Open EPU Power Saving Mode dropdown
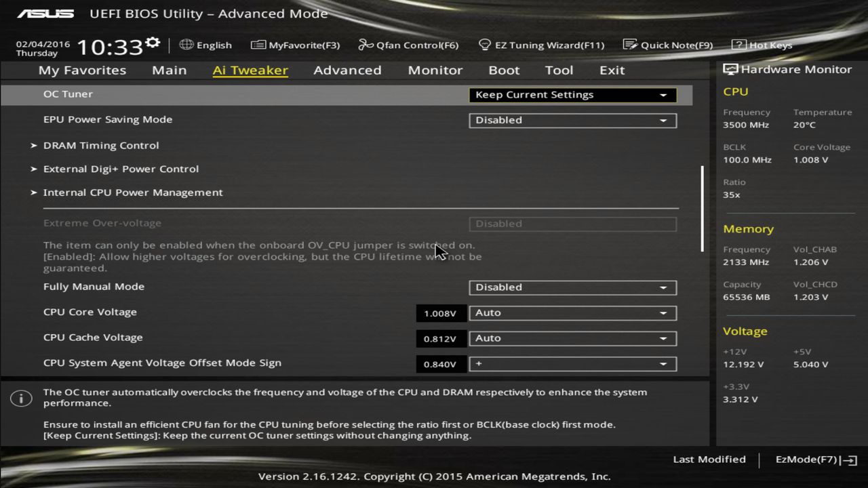 click(572, 120)
